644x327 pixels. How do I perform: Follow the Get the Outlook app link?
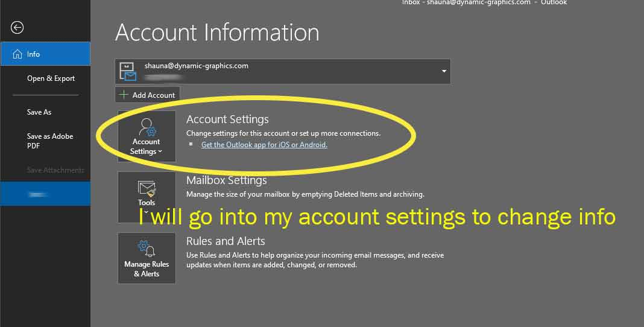point(264,145)
